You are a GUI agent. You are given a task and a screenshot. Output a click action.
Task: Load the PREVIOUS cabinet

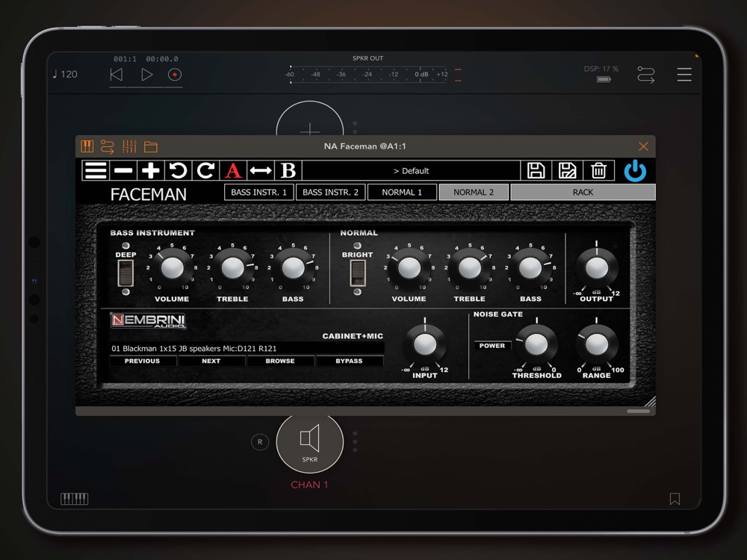tap(143, 361)
